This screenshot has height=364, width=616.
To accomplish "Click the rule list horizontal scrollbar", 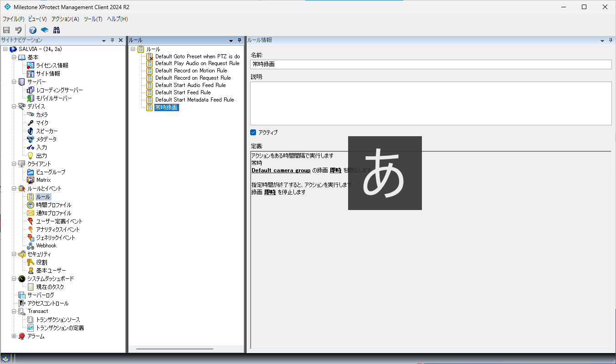I will coord(175,349).
